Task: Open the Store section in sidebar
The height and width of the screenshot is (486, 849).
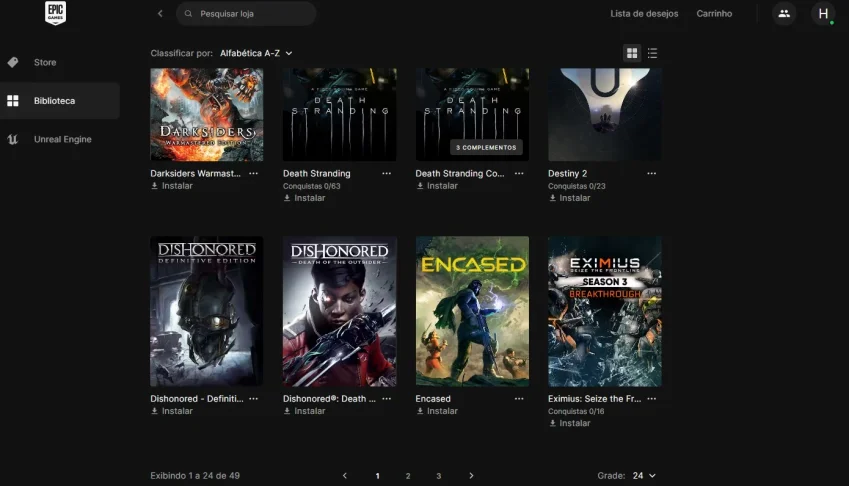Action: coord(60,62)
